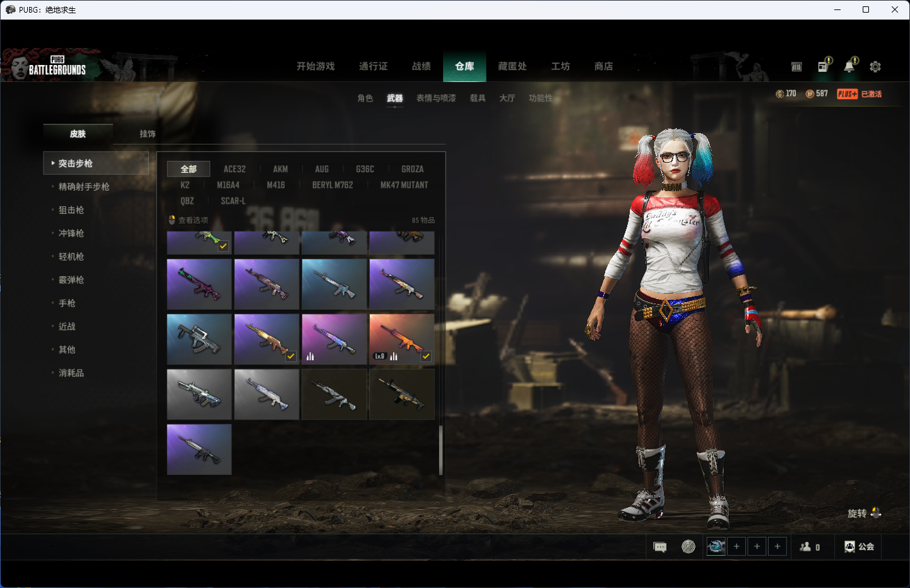The width and height of the screenshot is (910, 588).
Task: Select the black and gold rifle skin
Action: tap(402, 394)
